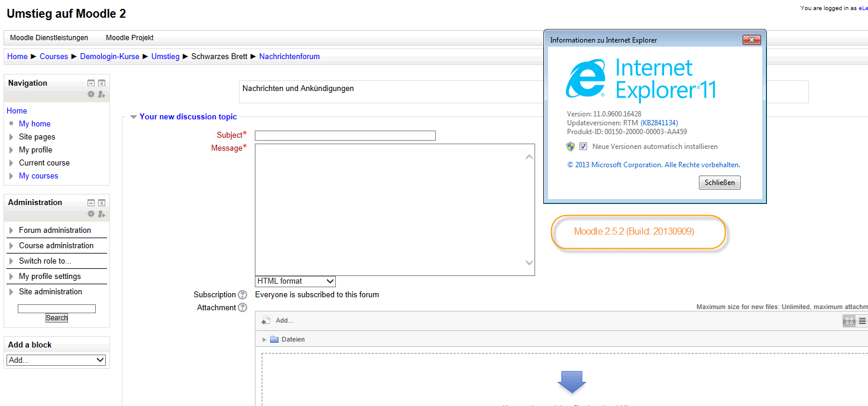Click Message scrollbar down arrow

(x=529, y=262)
